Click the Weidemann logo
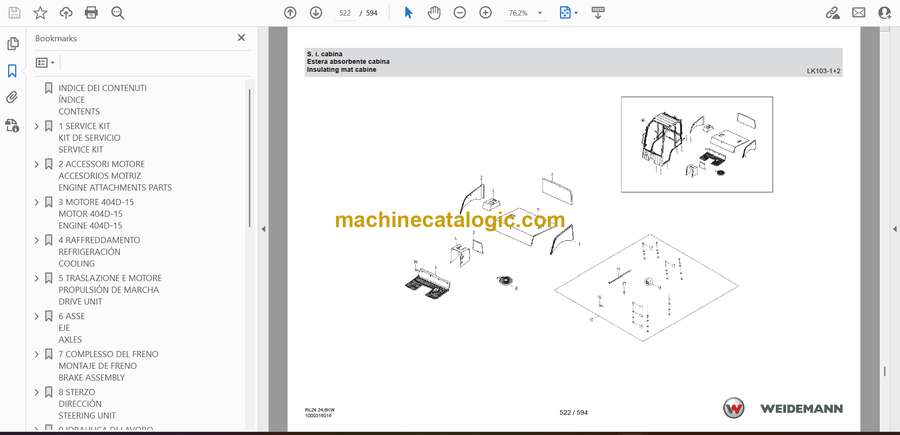 click(783, 408)
